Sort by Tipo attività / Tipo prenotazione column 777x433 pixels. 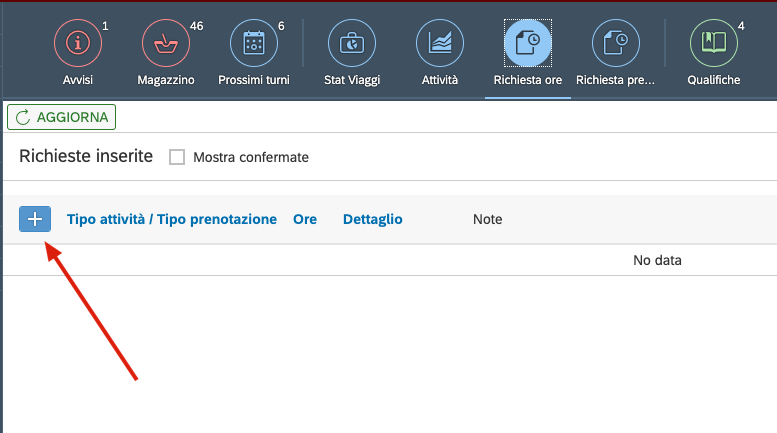172,219
